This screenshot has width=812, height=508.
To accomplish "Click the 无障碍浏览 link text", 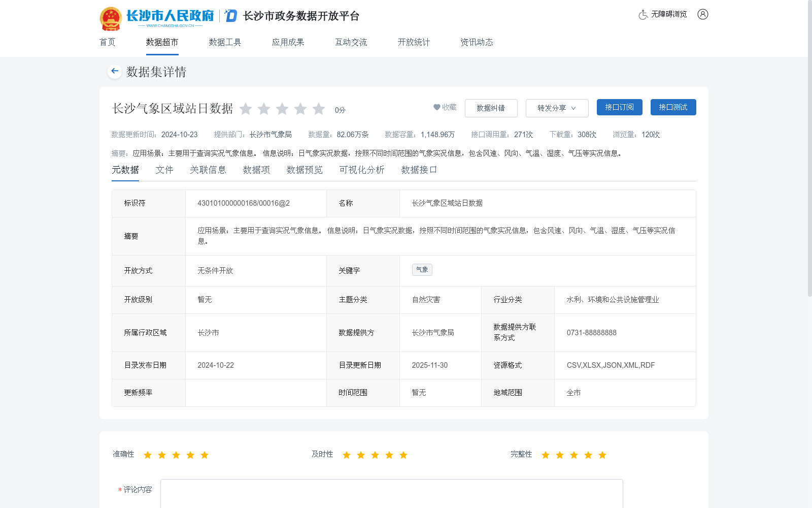I will 669,14.
